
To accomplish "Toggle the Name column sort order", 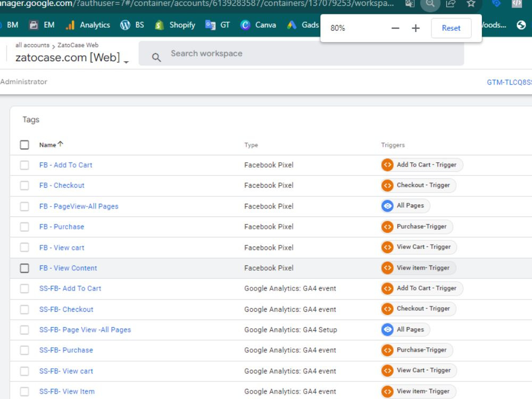I will 49,144.
